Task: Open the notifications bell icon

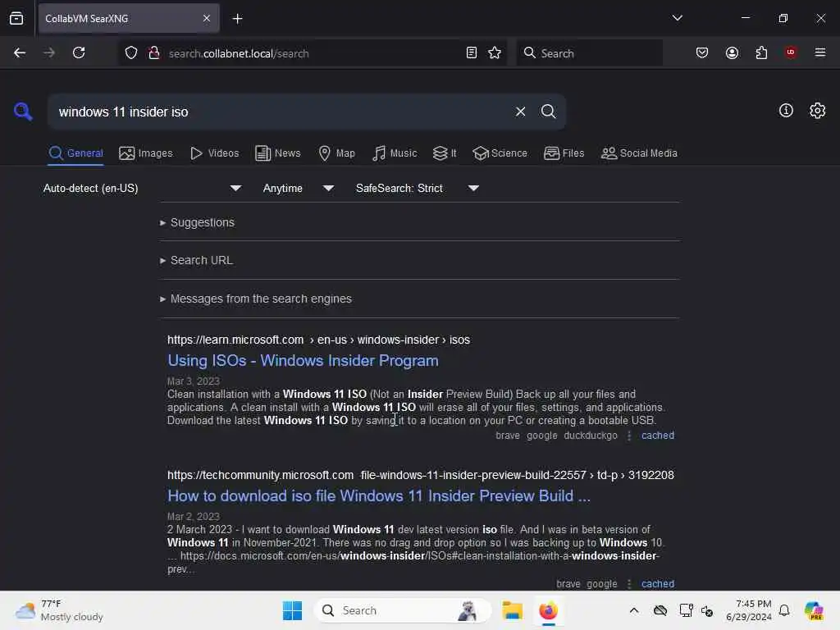Action: pos(784,610)
